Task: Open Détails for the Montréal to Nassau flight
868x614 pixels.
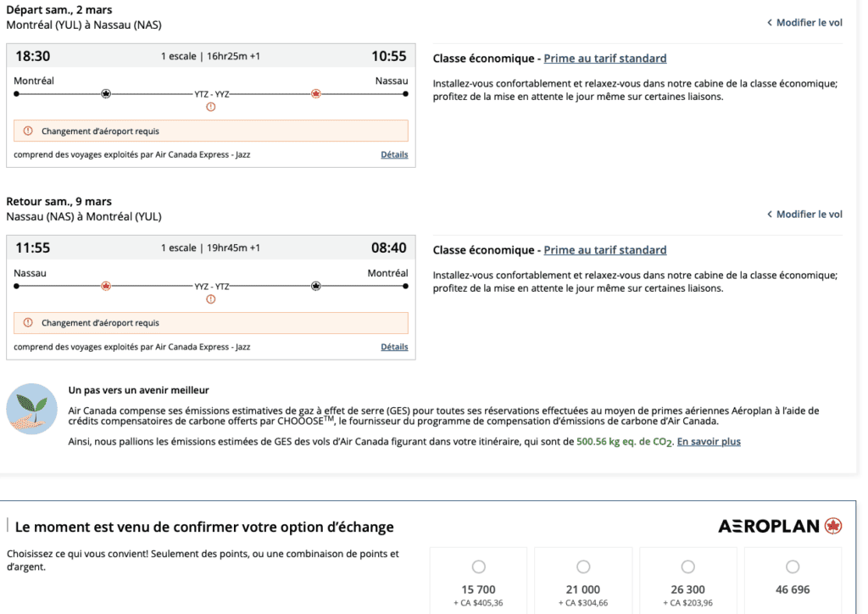Action: click(x=394, y=155)
